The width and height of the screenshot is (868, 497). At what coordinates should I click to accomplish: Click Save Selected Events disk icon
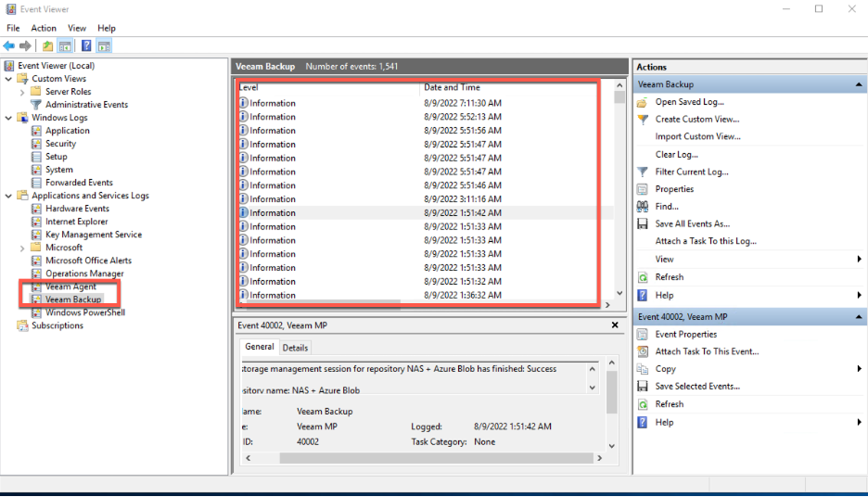coord(643,387)
